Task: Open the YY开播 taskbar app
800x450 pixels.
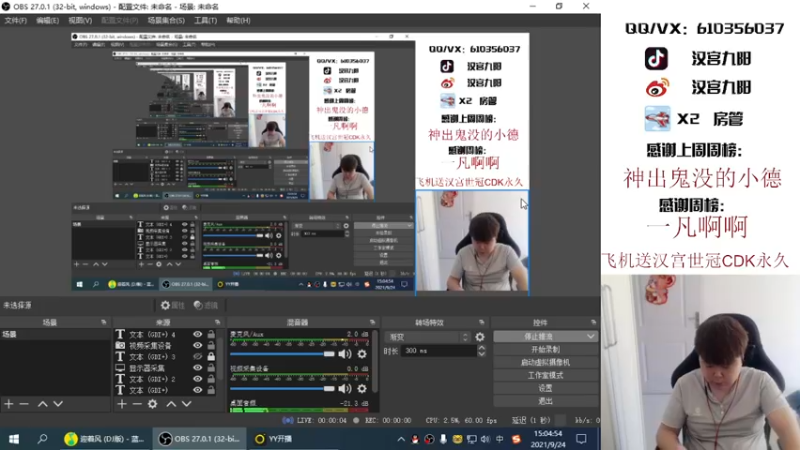Action: point(273,439)
